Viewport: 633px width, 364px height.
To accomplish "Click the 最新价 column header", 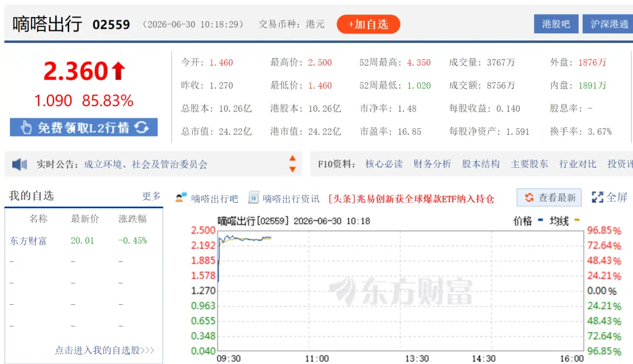I will [85, 219].
